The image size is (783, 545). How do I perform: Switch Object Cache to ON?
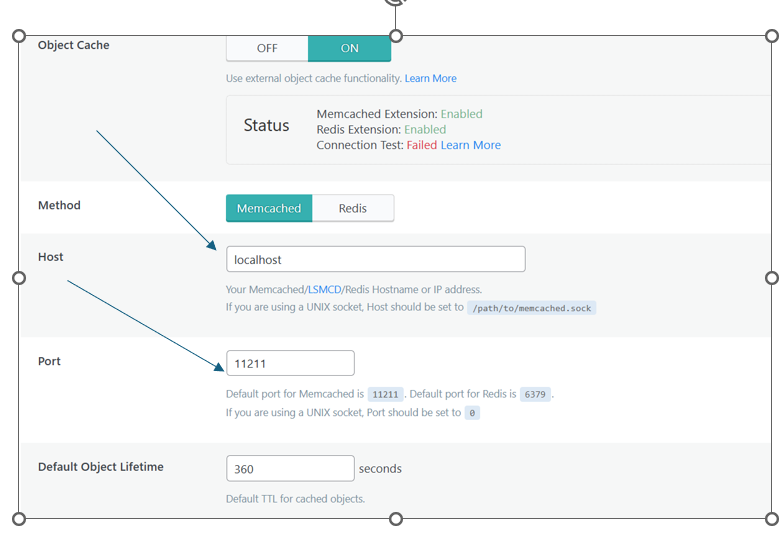click(x=350, y=48)
